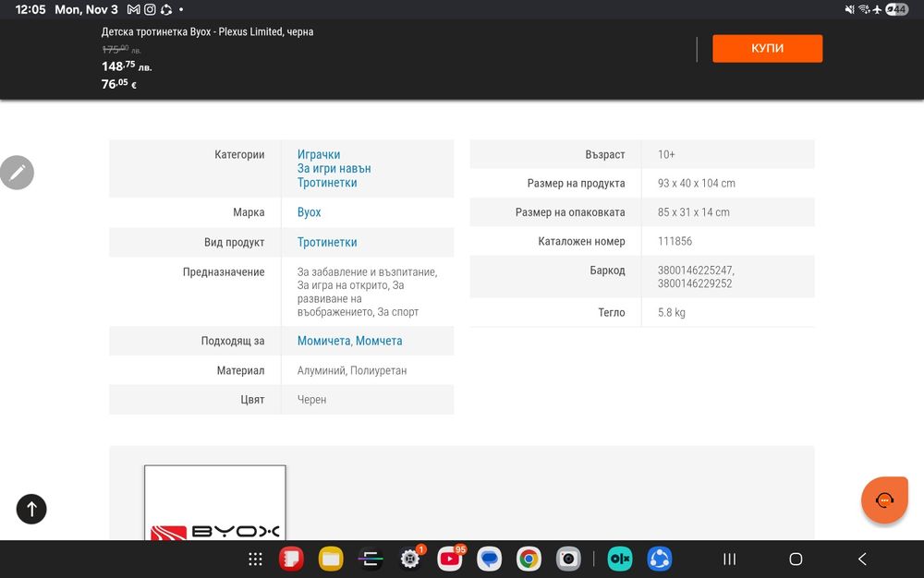Screen dimensions: 924x578
Task: Select the crossed-out price 175.00 лв.
Action: click(121, 50)
